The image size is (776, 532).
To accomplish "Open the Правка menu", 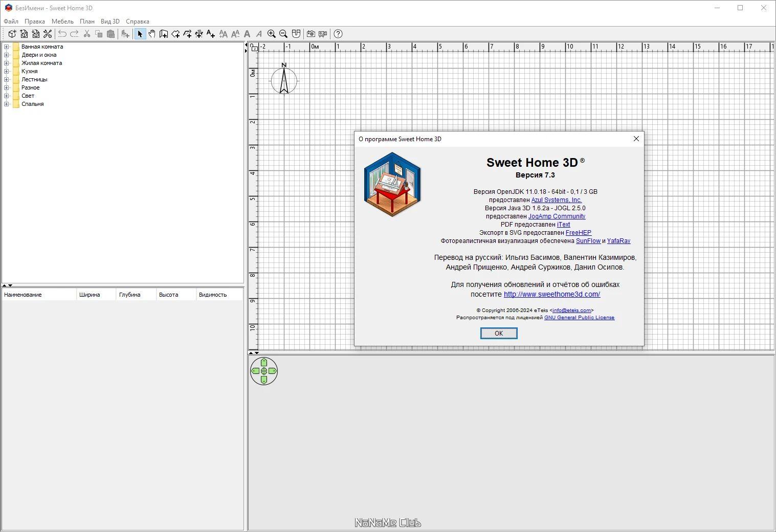I will [x=35, y=21].
